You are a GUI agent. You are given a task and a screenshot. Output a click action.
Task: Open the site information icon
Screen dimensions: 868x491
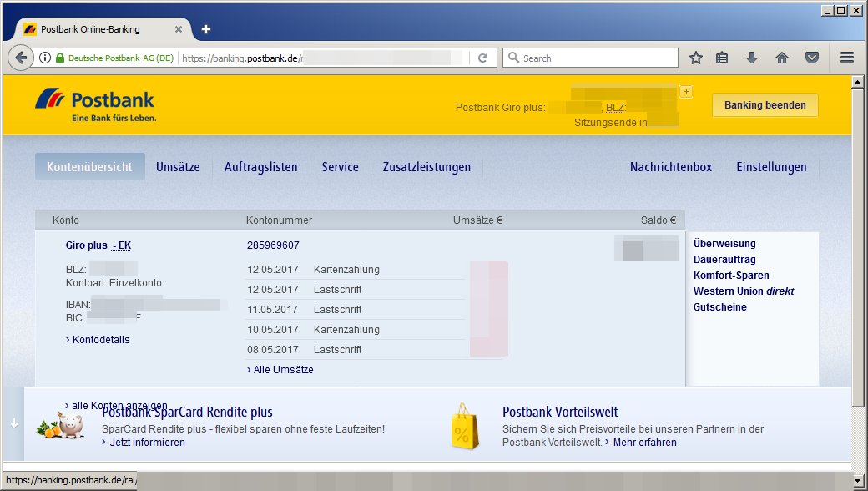click(x=45, y=58)
